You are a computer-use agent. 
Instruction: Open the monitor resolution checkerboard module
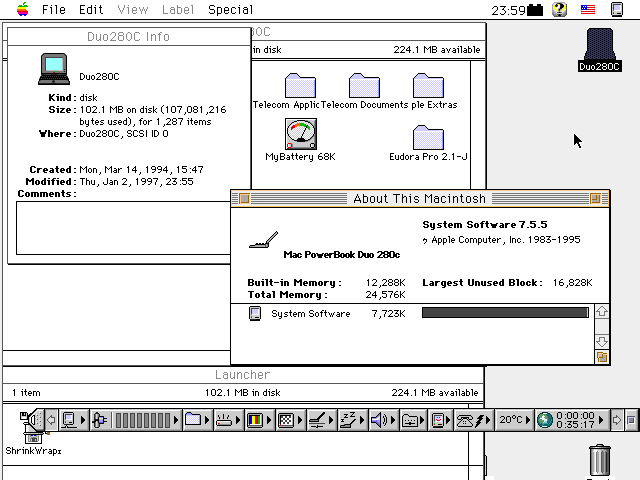tap(289, 420)
